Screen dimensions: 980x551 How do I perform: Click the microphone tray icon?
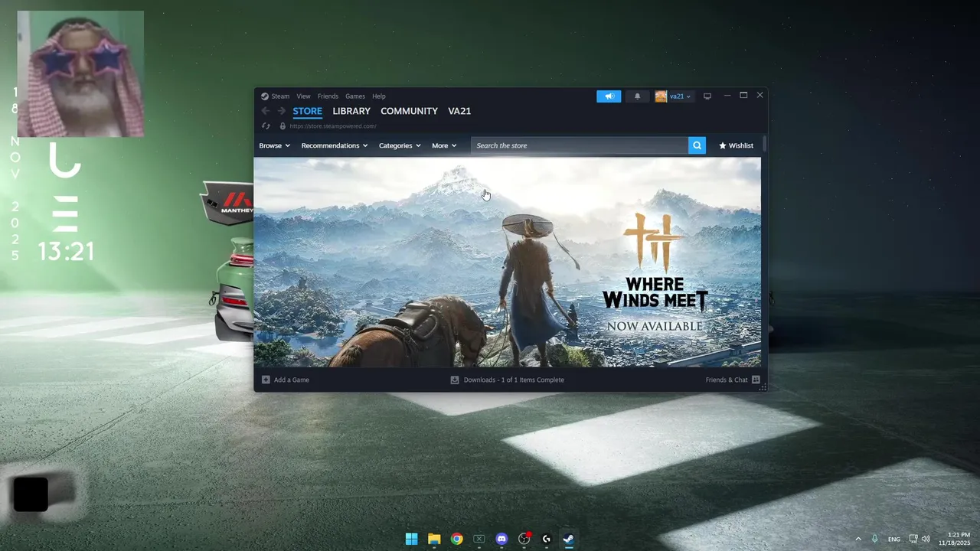click(x=875, y=539)
